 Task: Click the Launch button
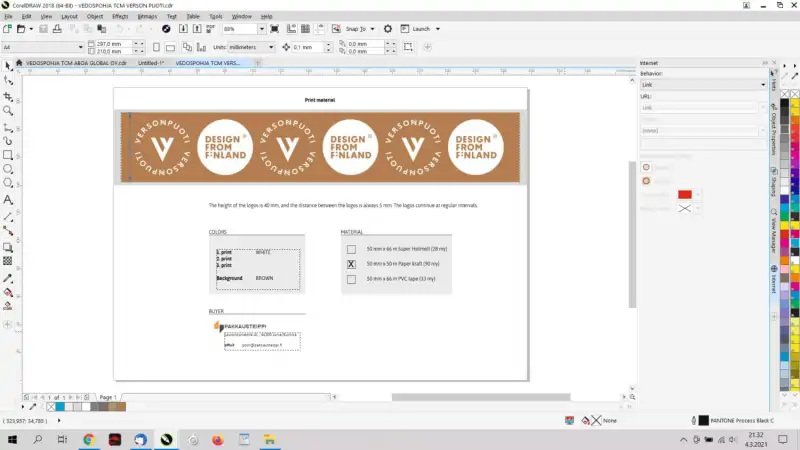(x=420, y=29)
